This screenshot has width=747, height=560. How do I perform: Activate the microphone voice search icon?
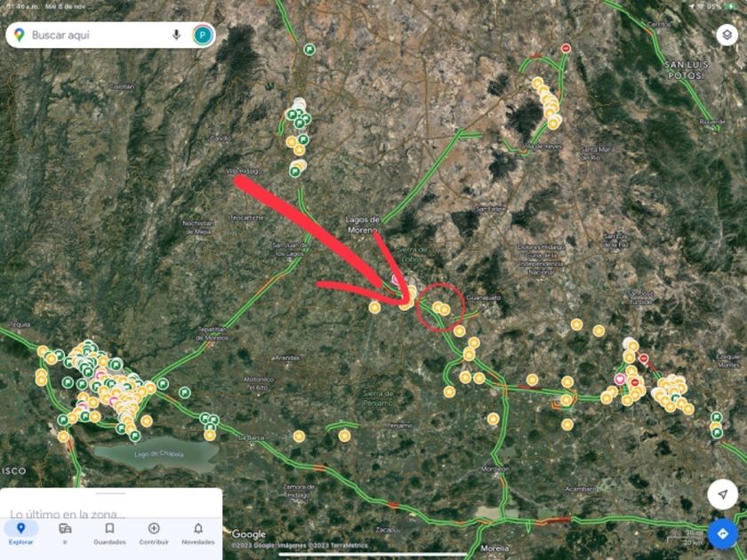point(176,35)
